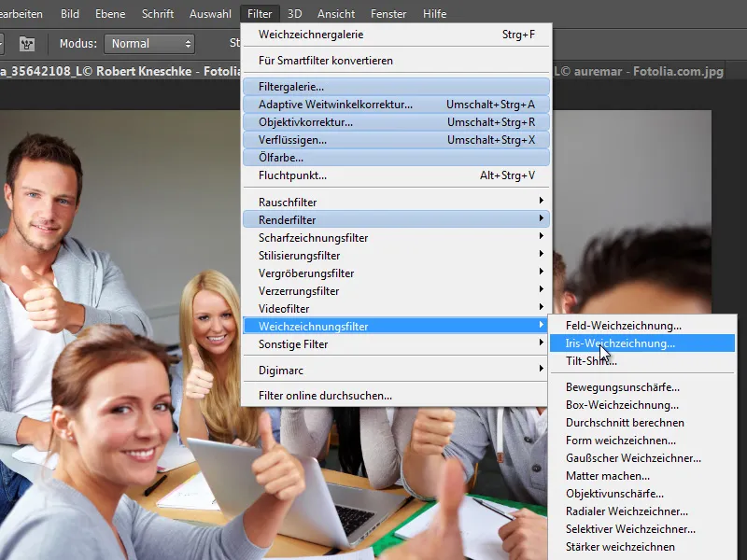This screenshot has width=747, height=560.
Task: Select Stärker weichzeichnen
Action: point(642,547)
